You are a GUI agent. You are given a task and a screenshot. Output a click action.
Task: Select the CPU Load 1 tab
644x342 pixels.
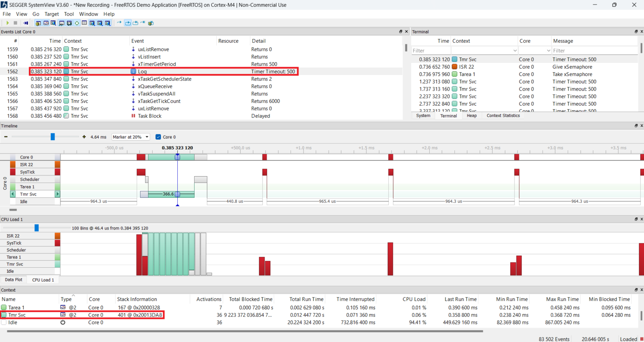point(43,280)
